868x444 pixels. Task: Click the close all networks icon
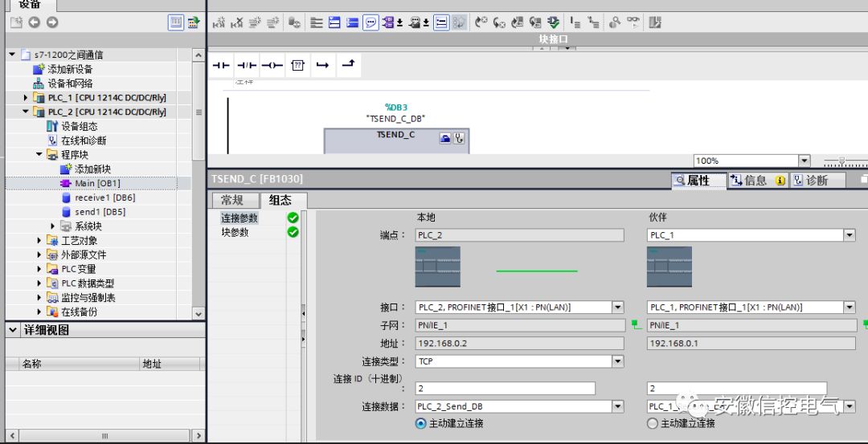pos(352,22)
